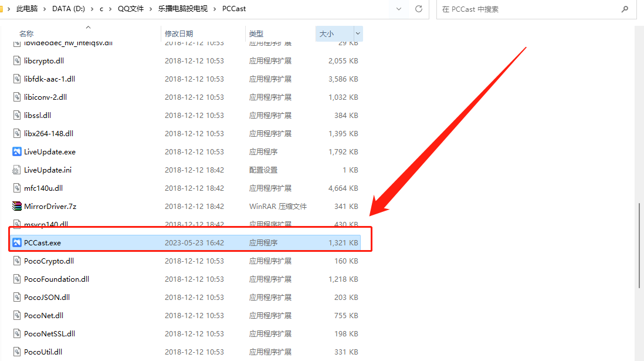Click the libssl.dll file icon

click(16, 115)
